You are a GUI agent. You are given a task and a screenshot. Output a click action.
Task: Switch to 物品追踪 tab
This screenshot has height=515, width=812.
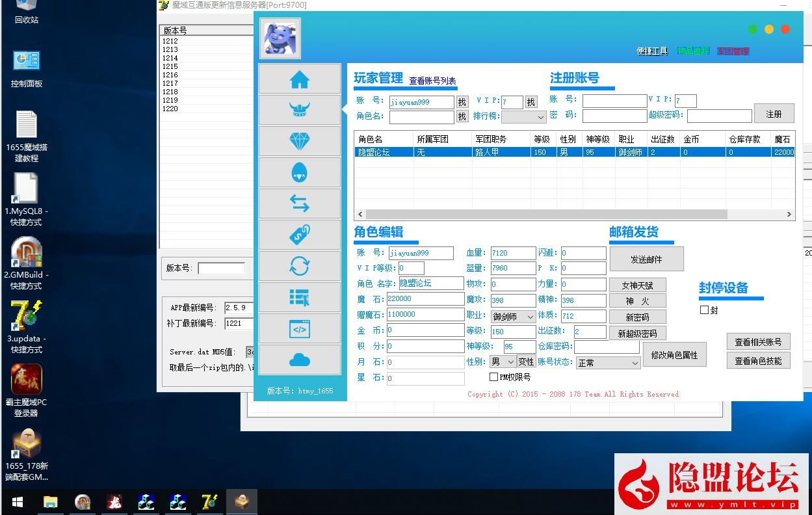[692, 51]
